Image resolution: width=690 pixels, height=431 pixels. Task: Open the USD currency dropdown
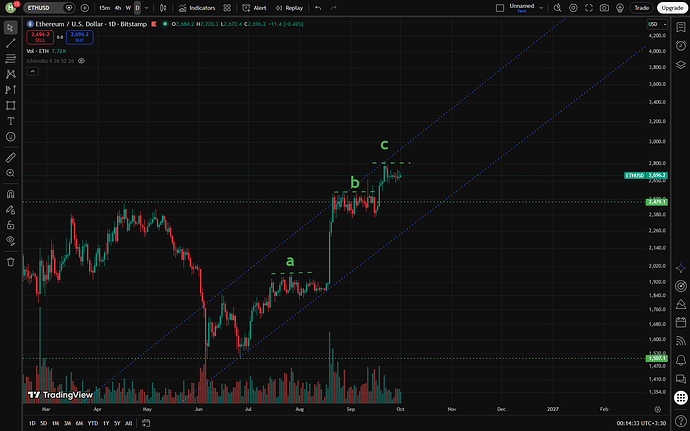pyautogui.click(x=657, y=24)
